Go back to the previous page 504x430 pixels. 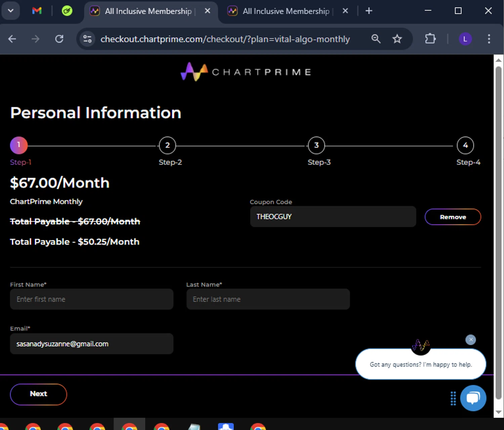pyautogui.click(x=12, y=39)
